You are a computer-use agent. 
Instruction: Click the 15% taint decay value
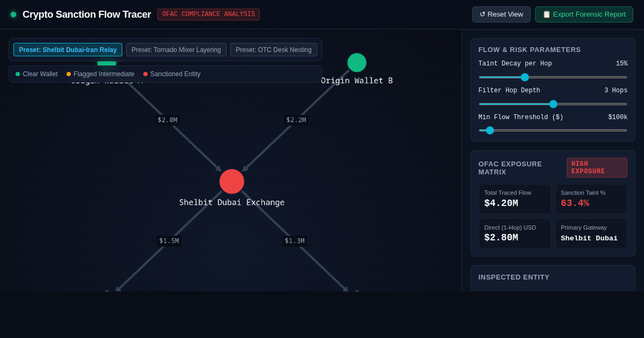pyautogui.click(x=621, y=64)
